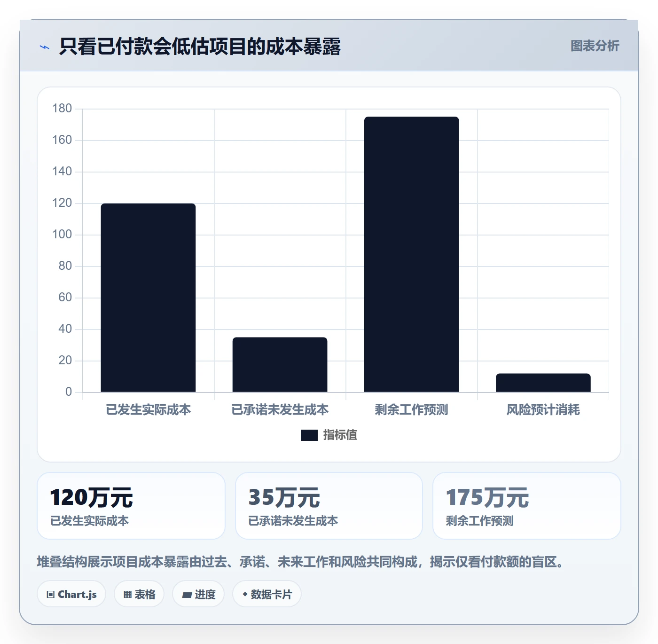This screenshot has width=658, height=644.
Task: Click the 数据卡片 tag chip
Action: tap(267, 594)
